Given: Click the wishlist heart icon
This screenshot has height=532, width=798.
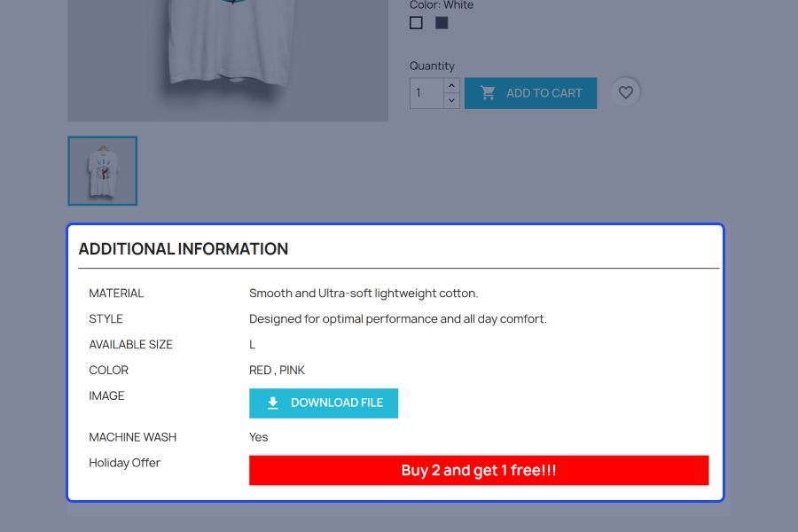Looking at the screenshot, I should coord(625,92).
